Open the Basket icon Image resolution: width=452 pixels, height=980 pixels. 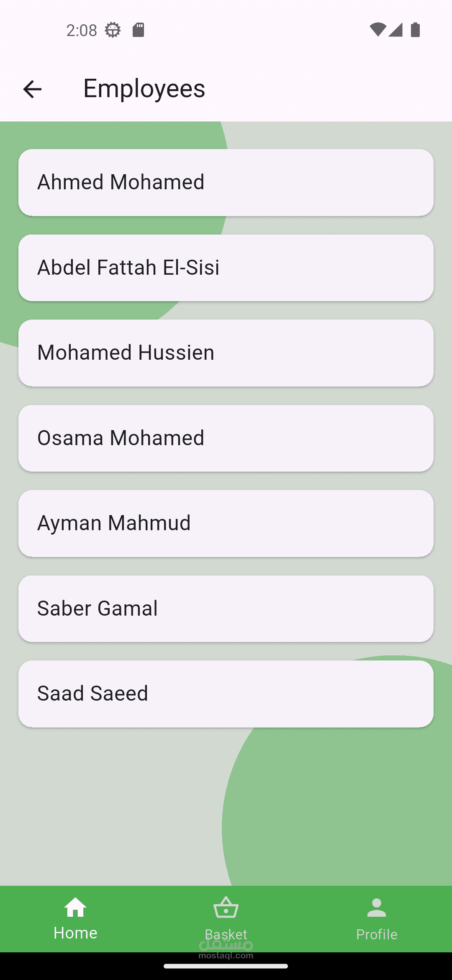[226, 908]
